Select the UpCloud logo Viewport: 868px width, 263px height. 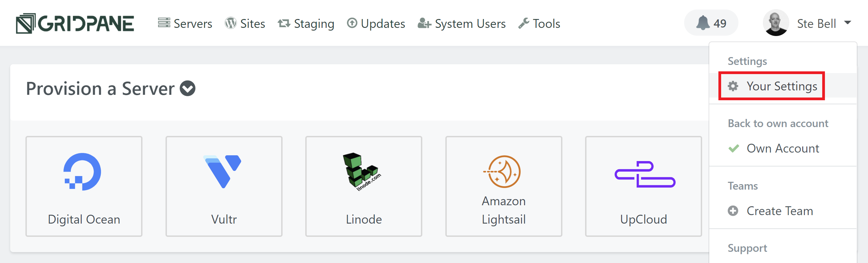(645, 174)
